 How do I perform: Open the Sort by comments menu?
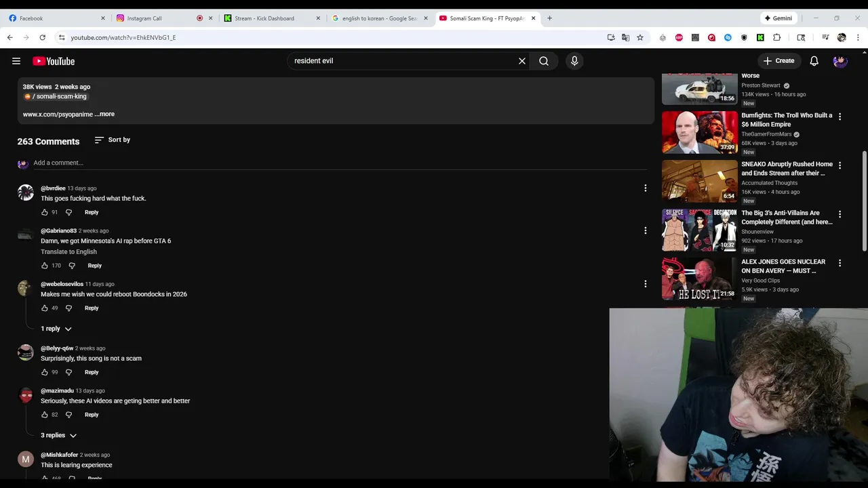click(113, 140)
